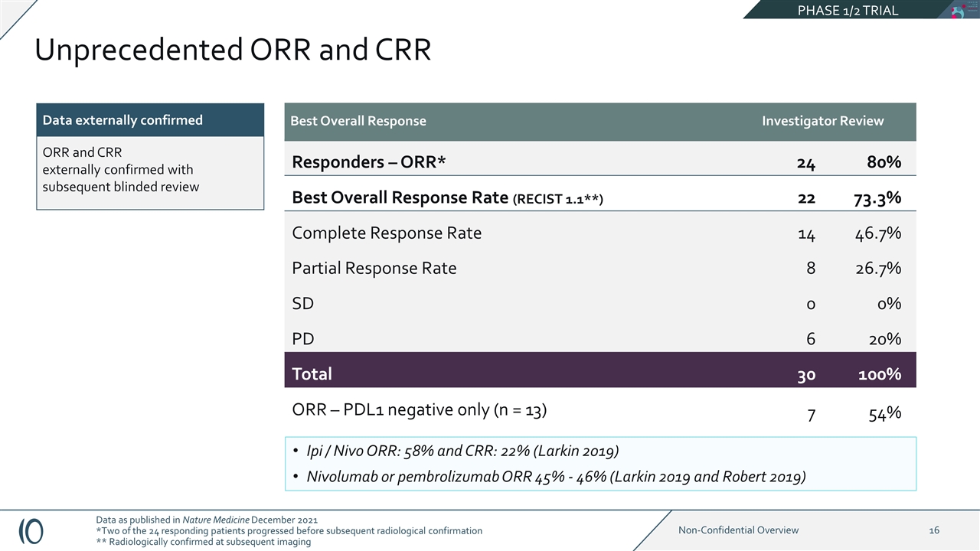Image resolution: width=980 pixels, height=551 pixels.
Task: Select the ORR – PDL1 negative only row
Action: pos(600,411)
